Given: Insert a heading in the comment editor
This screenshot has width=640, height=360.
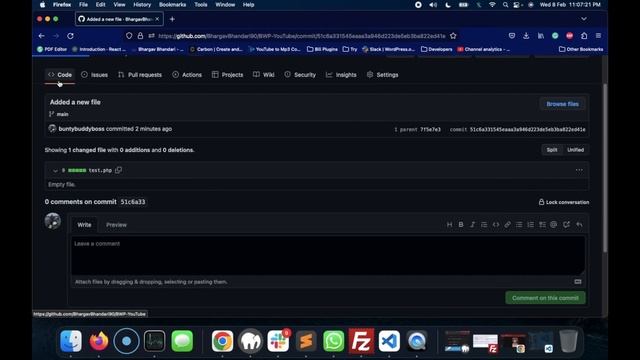Looking at the screenshot, I should tap(449, 224).
